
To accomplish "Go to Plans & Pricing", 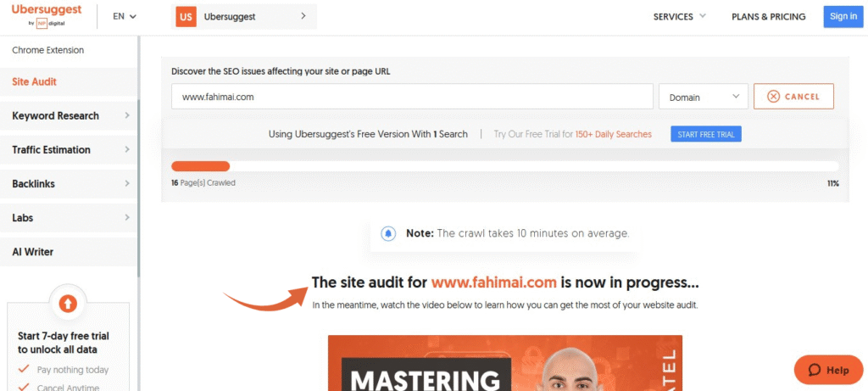I will [x=768, y=17].
